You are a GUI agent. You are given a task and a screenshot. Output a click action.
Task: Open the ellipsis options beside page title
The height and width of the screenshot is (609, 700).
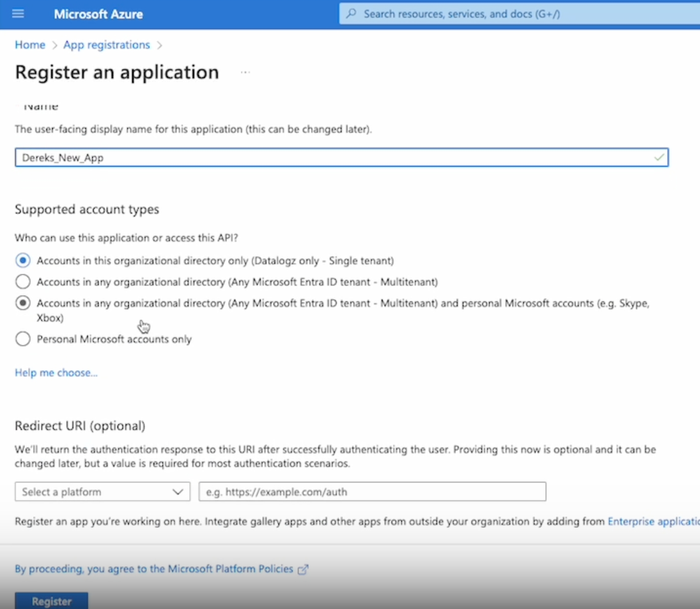[245, 72]
